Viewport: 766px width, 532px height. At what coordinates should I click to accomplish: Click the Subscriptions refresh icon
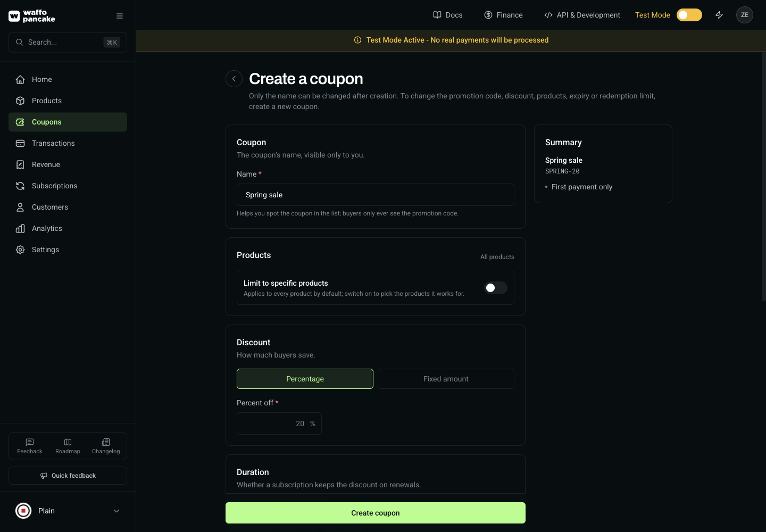pyautogui.click(x=20, y=186)
